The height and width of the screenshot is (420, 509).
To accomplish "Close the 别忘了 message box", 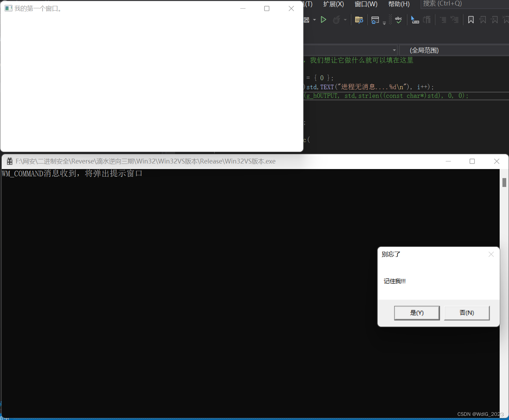I will tap(491, 254).
